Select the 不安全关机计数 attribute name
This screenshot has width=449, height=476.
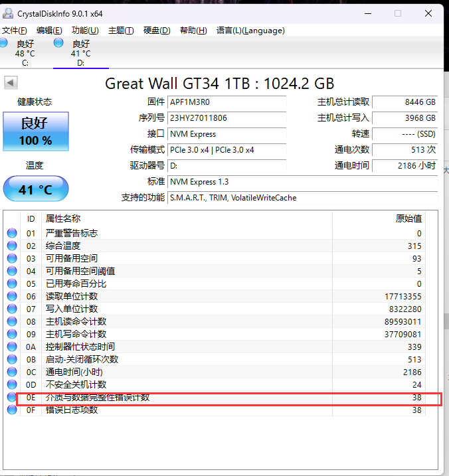click(76, 384)
